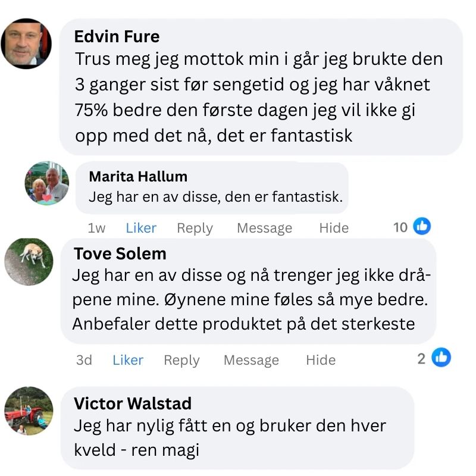The height and width of the screenshot is (476, 476).
Task: Hide Tove Solem's comment
Action: (321, 360)
